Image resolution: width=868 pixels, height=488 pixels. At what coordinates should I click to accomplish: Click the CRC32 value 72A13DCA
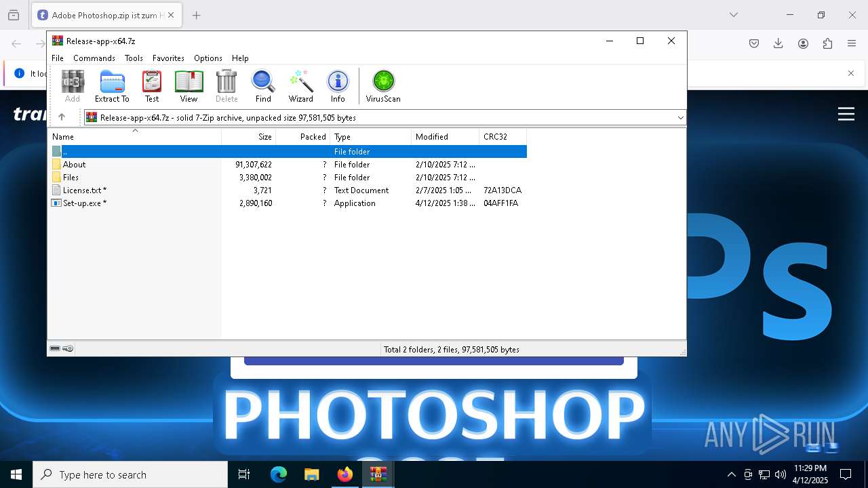(x=502, y=190)
